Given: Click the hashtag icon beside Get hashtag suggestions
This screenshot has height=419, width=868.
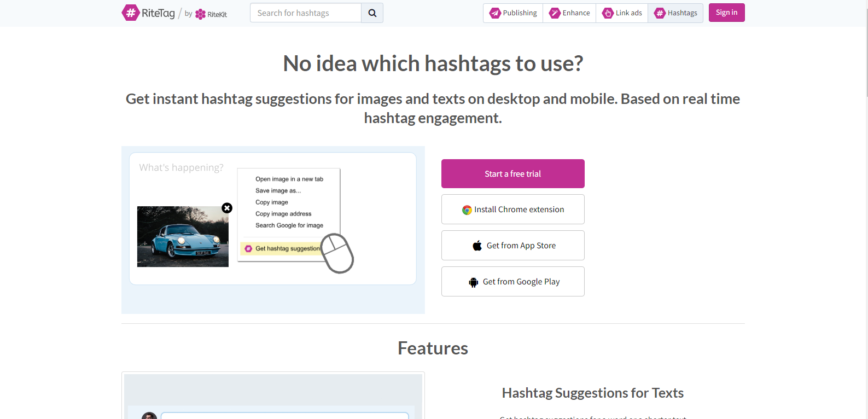Looking at the screenshot, I should (x=248, y=248).
